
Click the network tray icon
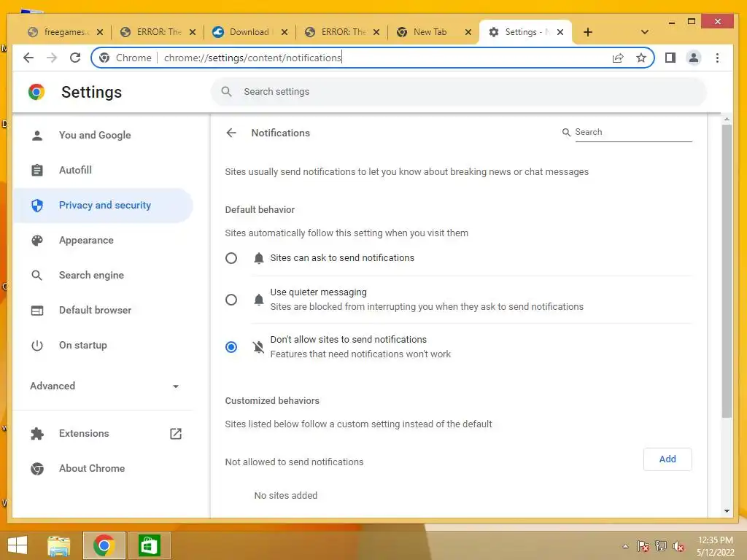coord(661,546)
